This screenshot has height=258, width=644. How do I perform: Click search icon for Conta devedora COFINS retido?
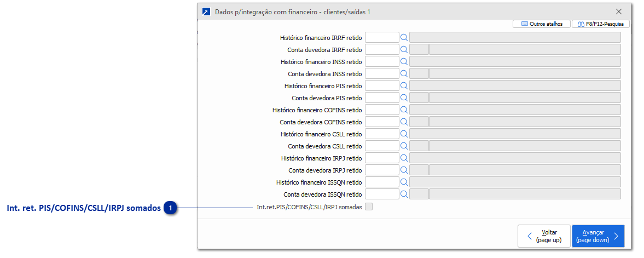[404, 122]
